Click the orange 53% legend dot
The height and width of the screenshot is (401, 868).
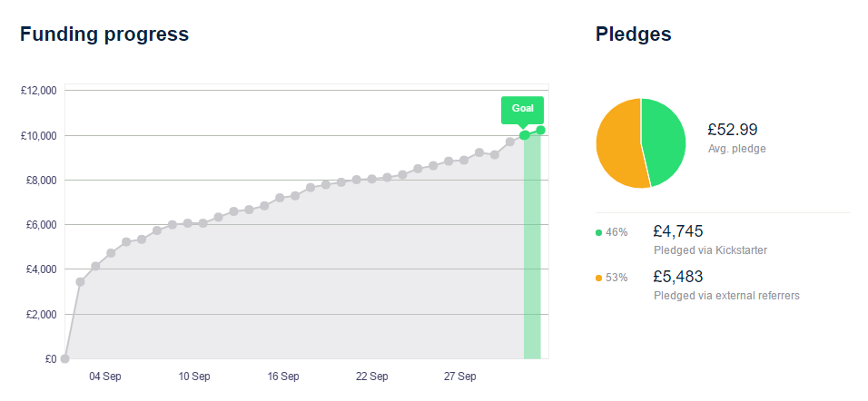[x=598, y=278]
